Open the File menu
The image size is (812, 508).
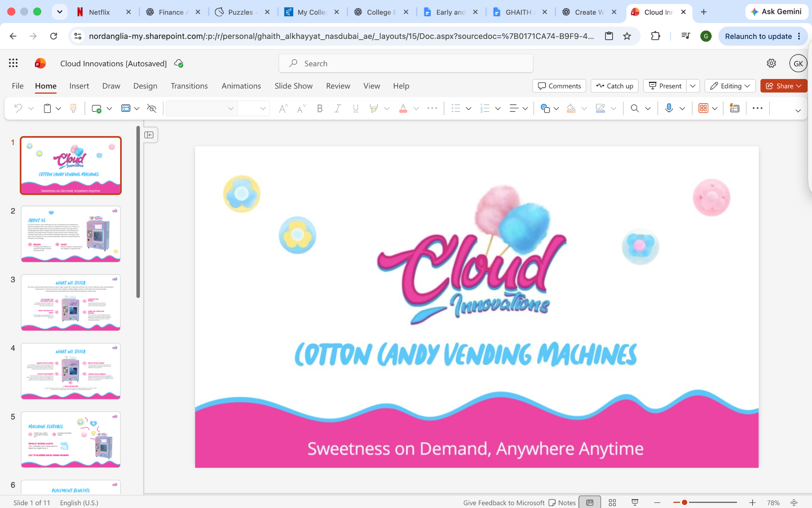17,86
